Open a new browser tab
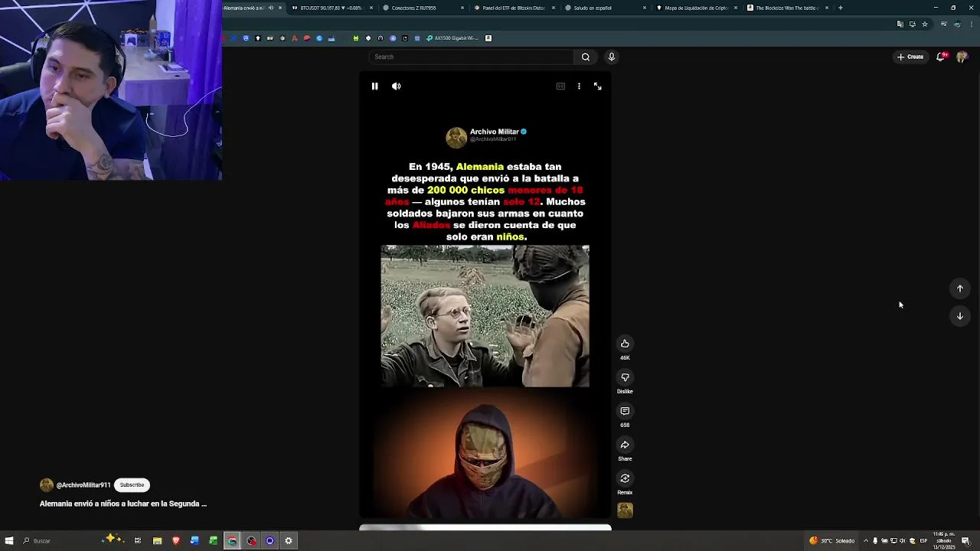 tap(841, 8)
